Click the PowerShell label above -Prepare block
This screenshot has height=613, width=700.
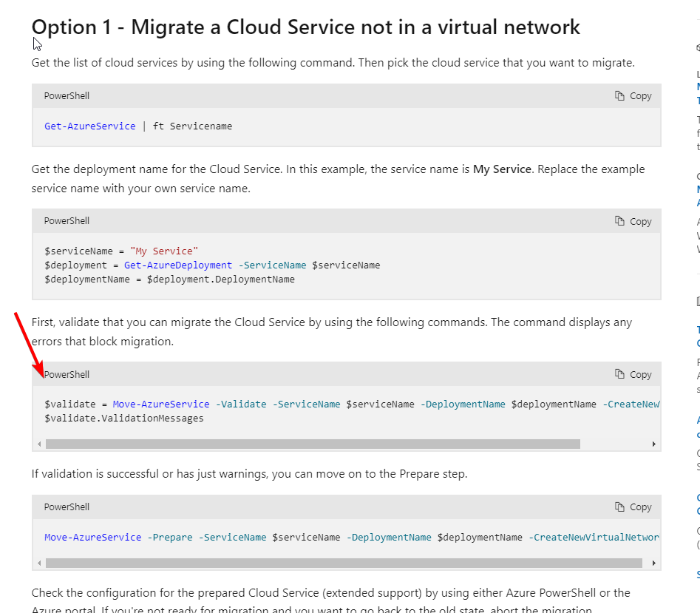(67, 507)
